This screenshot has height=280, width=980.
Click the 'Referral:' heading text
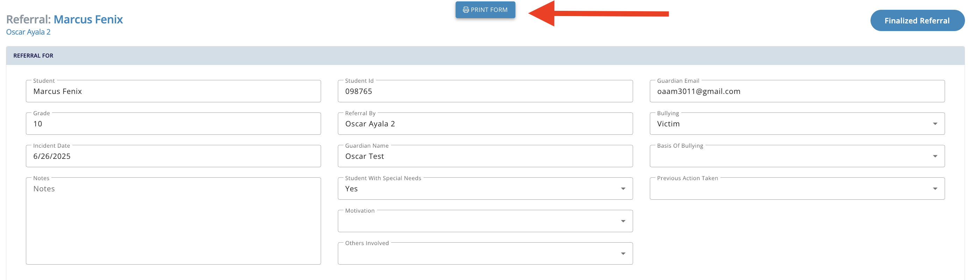click(x=28, y=19)
